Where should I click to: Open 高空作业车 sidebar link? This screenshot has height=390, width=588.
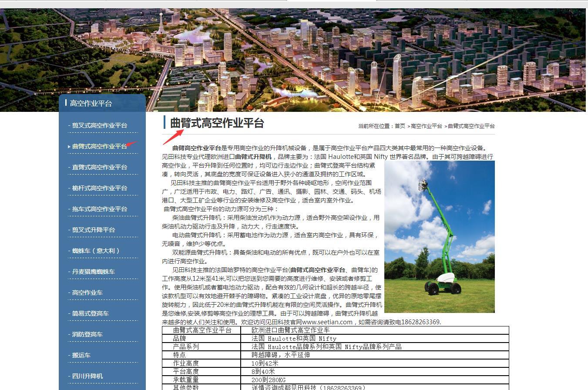point(87,292)
